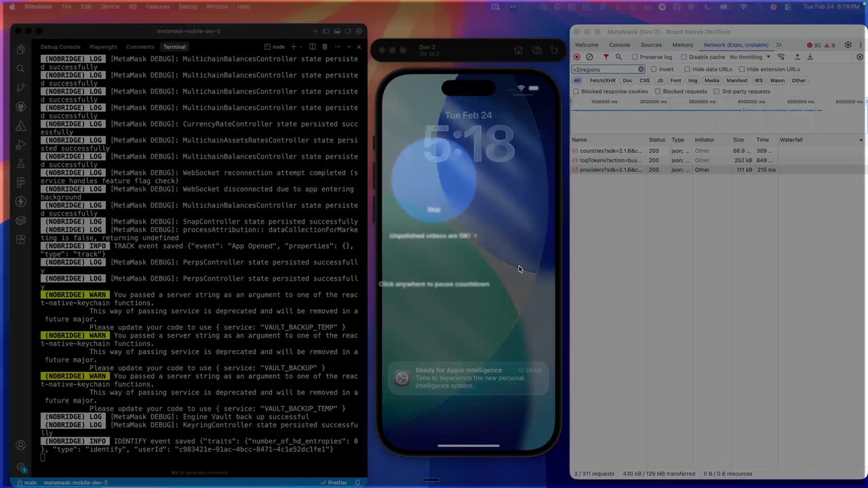The height and width of the screenshot is (488, 868).
Task: Stop recording network log in DevTools
Action: pos(577,57)
